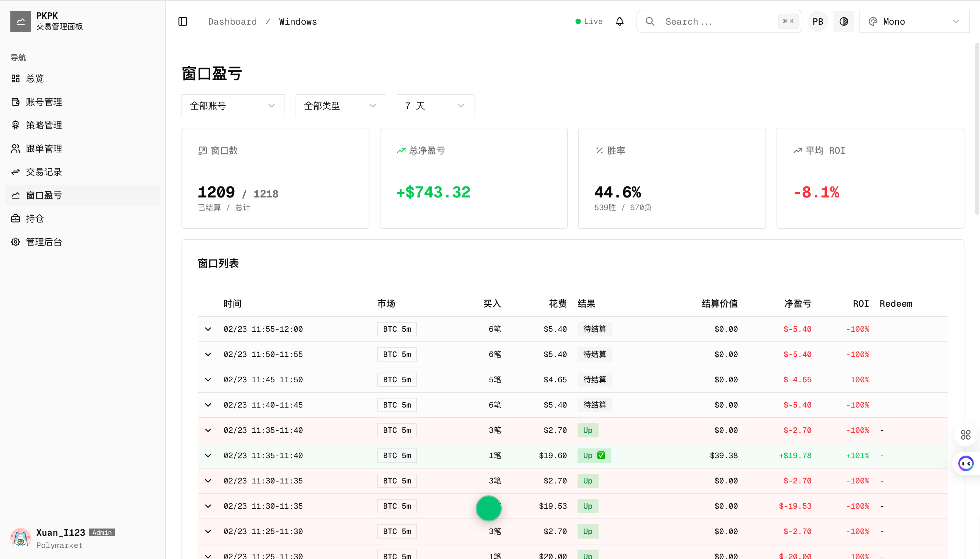Change the time range in the 7天 dropdown

pos(435,106)
